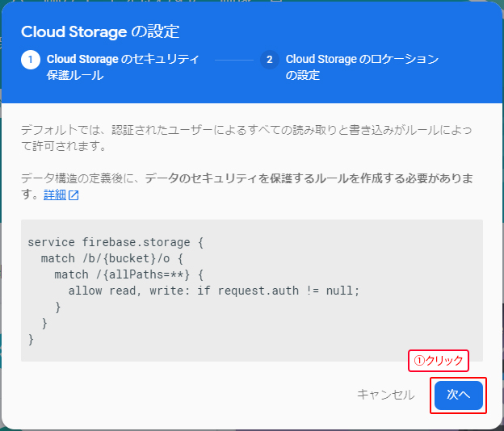Click the connector line between the steps
504x431 pixels.
[234, 60]
